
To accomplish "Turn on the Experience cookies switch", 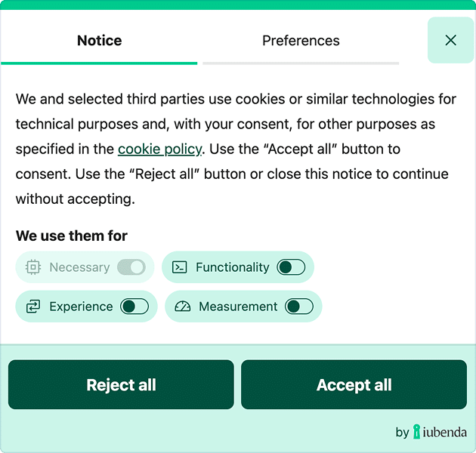I will [134, 307].
